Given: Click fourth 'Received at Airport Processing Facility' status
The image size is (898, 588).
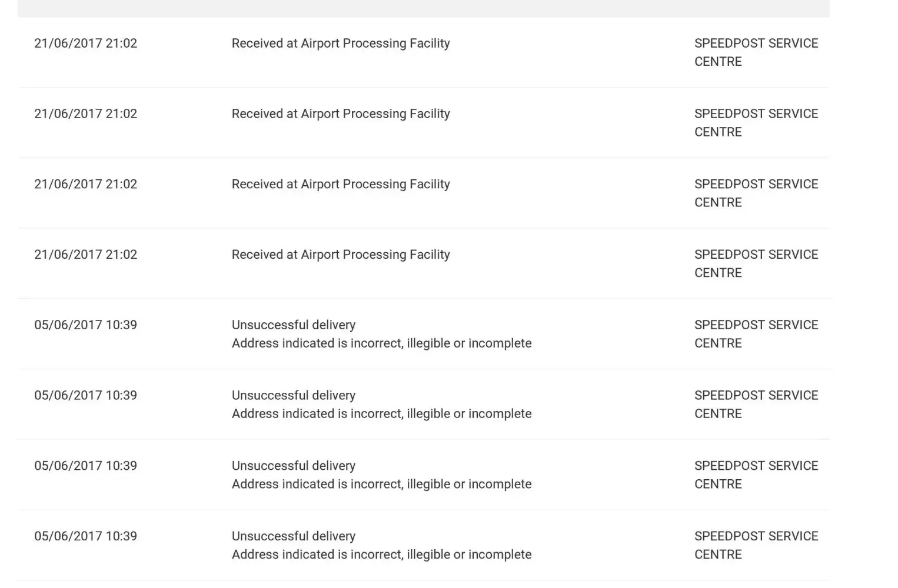Looking at the screenshot, I should click(340, 255).
